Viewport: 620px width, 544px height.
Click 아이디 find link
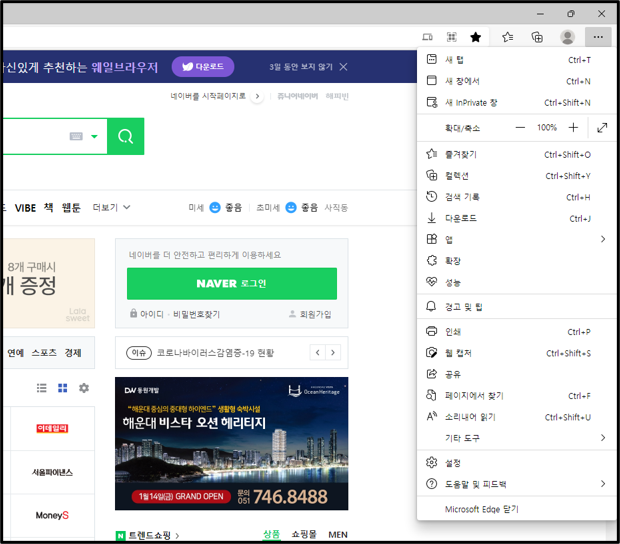click(x=152, y=314)
